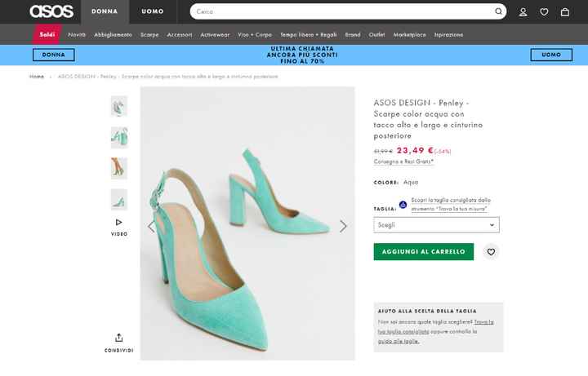Open the guida alle taglie link
The width and height of the screenshot is (588, 376).
pos(399,341)
